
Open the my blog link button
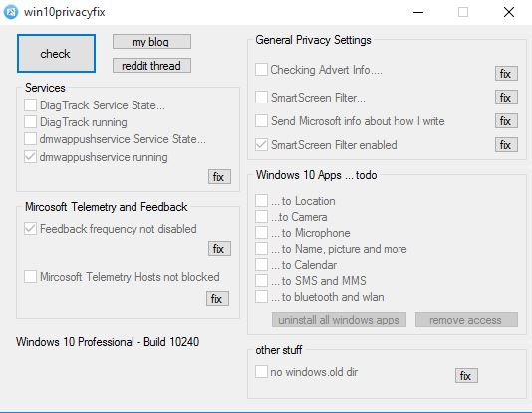pos(151,42)
